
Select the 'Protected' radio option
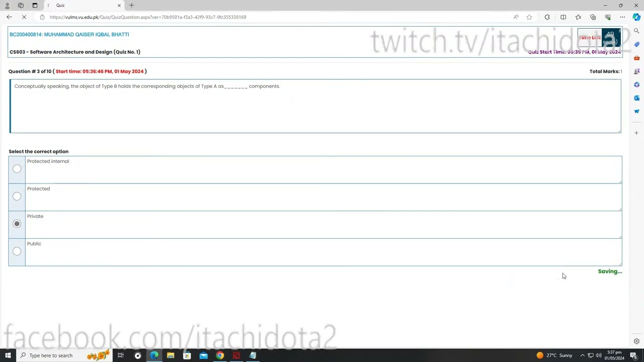coord(17,197)
